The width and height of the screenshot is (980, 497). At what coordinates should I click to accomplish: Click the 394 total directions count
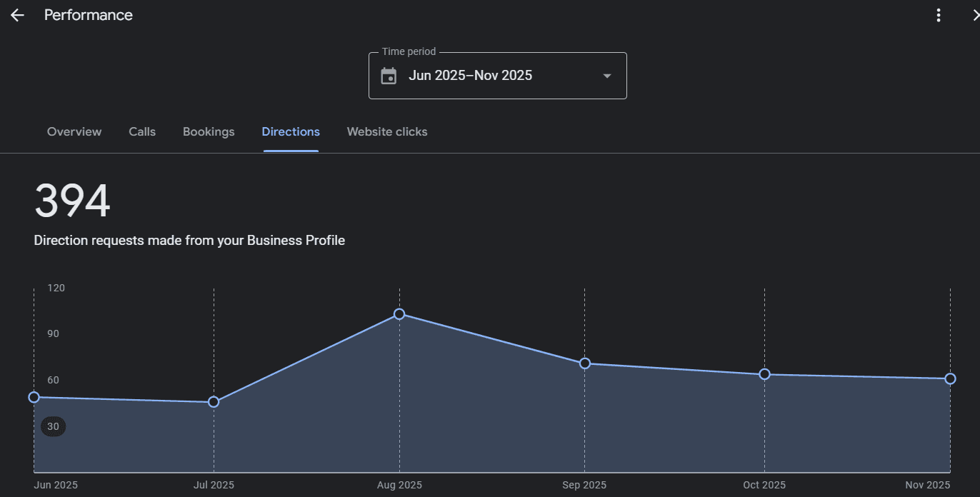pyautogui.click(x=72, y=201)
